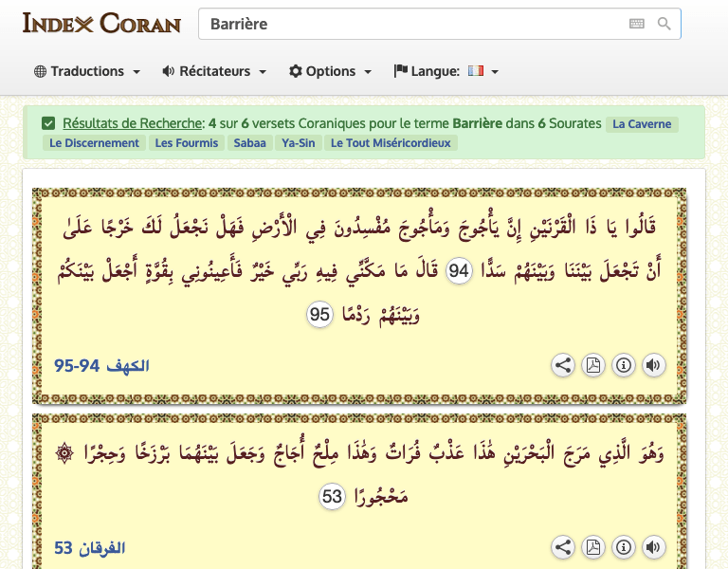Screen dimensions: 728x569
Task: Show info for Al-Kahf 94-95 verse
Action: click(623, 365)
